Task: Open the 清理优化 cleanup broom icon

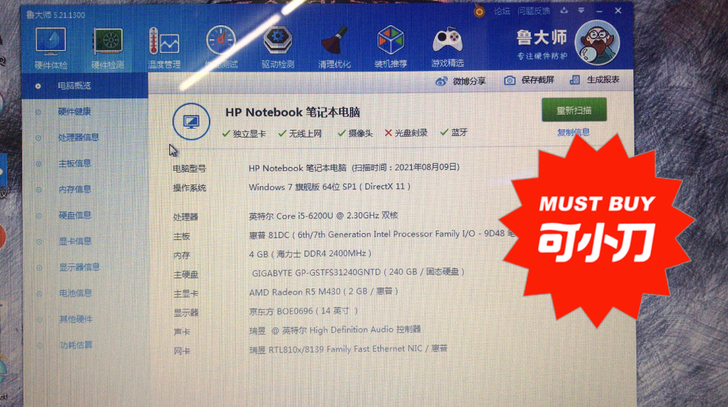Action: pyautogui.click(x=334, y=41)
